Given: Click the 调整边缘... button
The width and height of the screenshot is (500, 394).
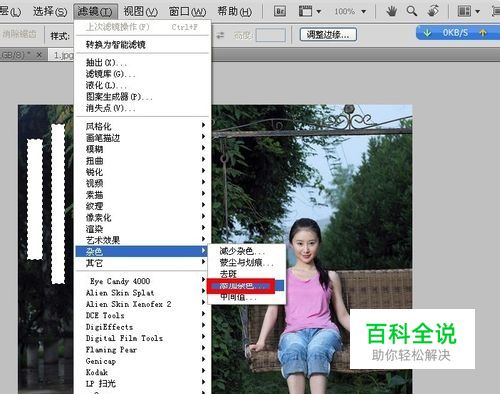Looking at the screenshot, I should [328, 34].
